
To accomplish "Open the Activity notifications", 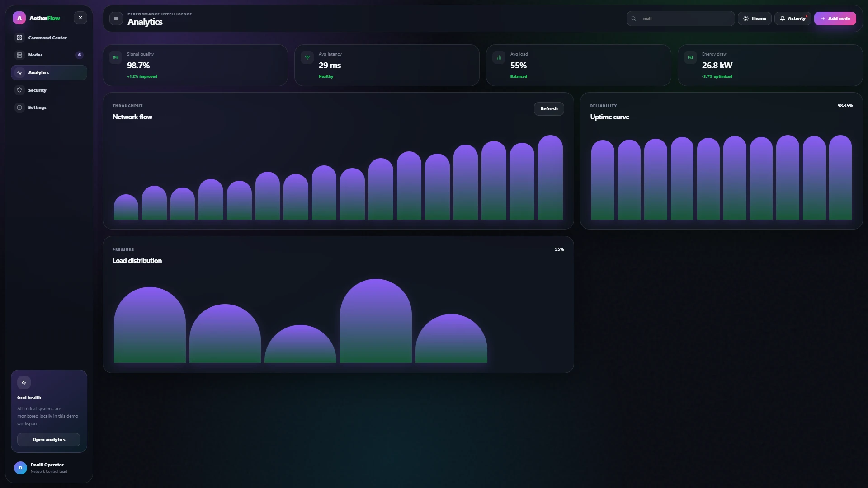I will (x=793, y=19).
